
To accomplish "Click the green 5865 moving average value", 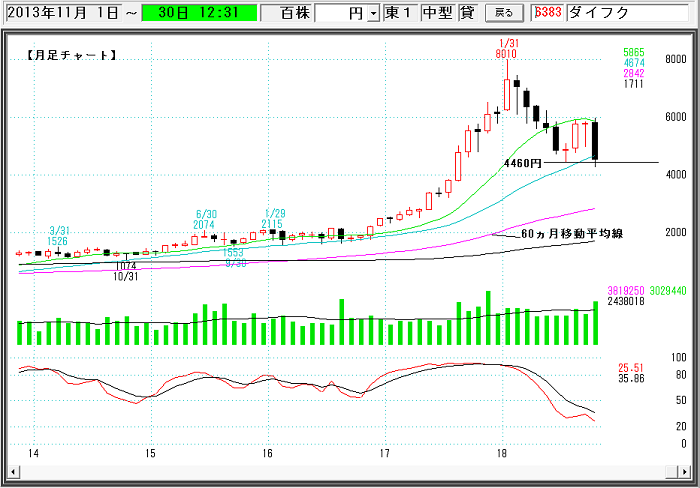I will (634, 53).
